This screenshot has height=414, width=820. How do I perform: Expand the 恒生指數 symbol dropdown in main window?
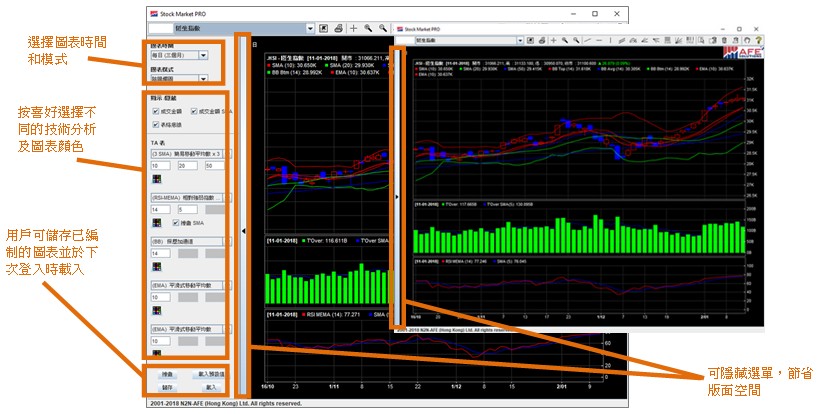(310, 29)
